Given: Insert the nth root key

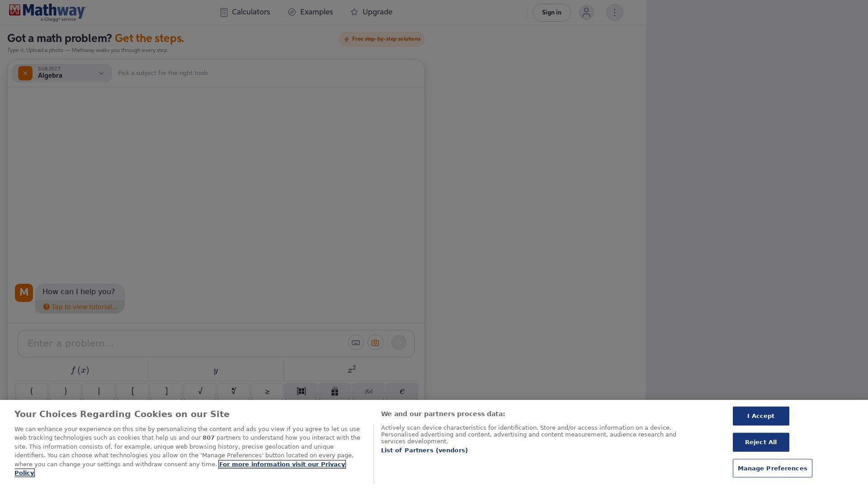Looking at the screenshot, I should click(233, 391).
